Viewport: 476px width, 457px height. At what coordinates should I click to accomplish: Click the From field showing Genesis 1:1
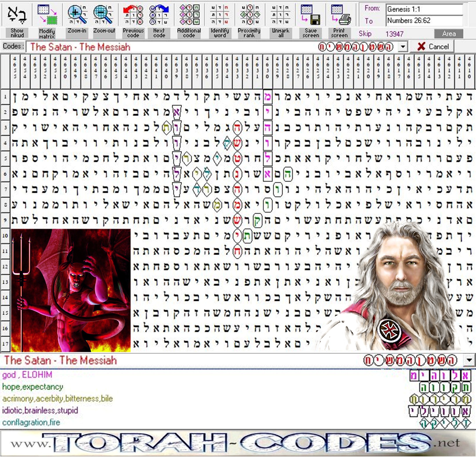424,9
